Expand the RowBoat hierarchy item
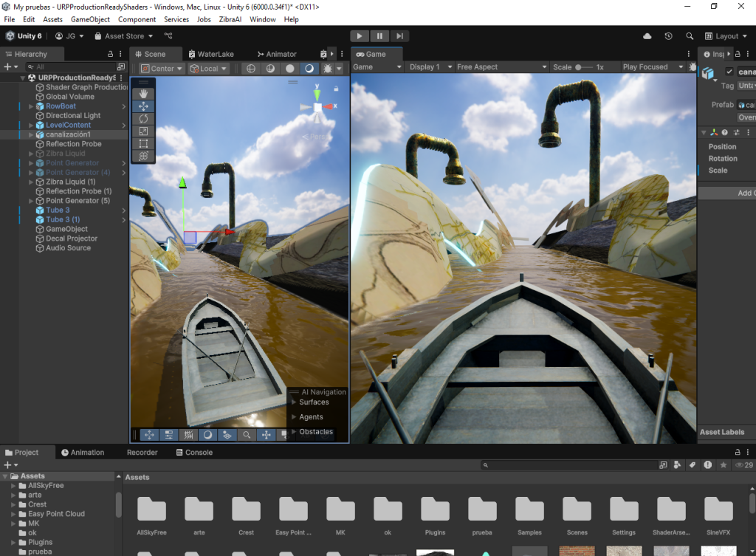 tap(31, 106)
